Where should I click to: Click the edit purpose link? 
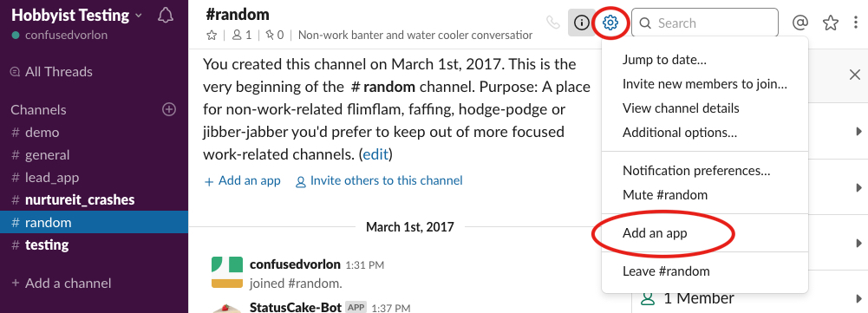(x=375, y=154)
